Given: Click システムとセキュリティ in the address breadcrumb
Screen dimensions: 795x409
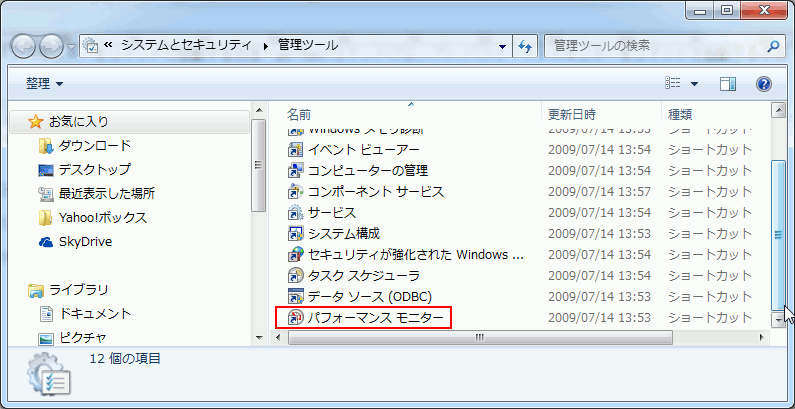Looking at the screenshot, I should (187, 46).
